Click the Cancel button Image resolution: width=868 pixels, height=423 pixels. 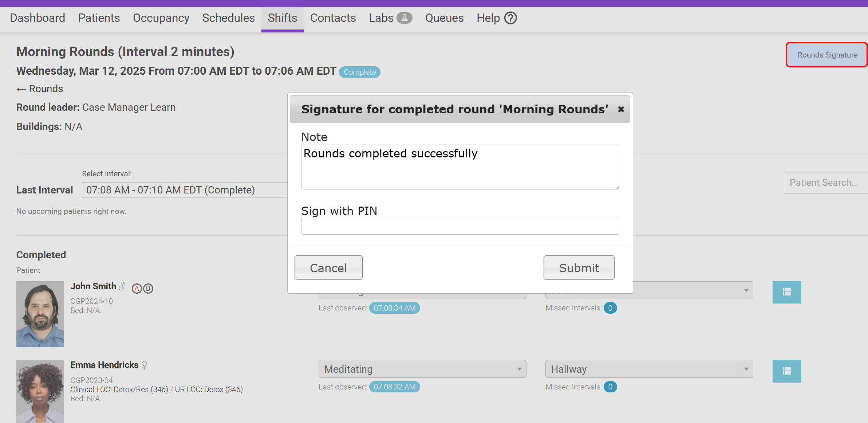tap(328, 268)
